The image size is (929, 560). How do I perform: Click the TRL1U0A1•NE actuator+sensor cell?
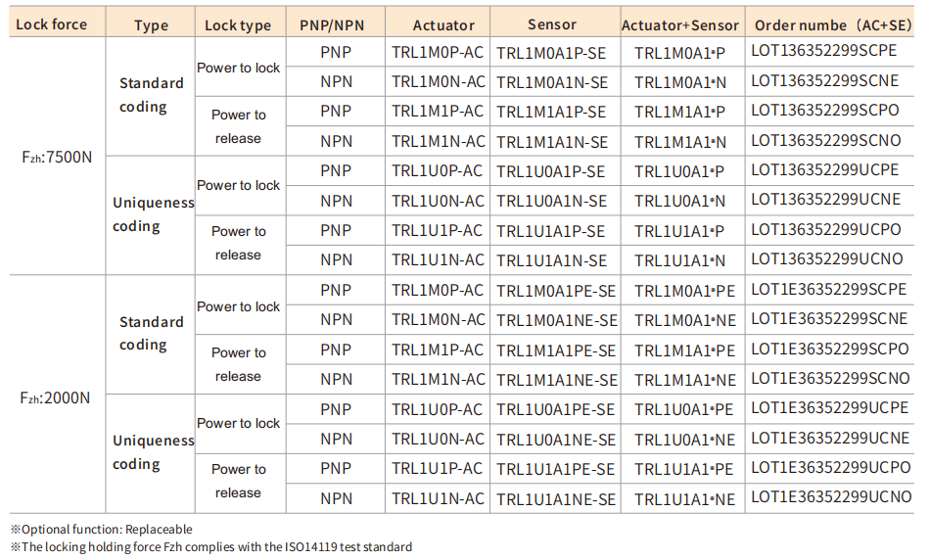[x=684, y=440]
